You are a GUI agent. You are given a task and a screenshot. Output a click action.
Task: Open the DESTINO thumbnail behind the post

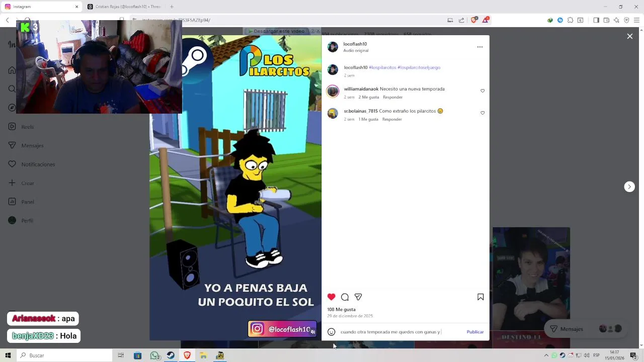[531, 339]
